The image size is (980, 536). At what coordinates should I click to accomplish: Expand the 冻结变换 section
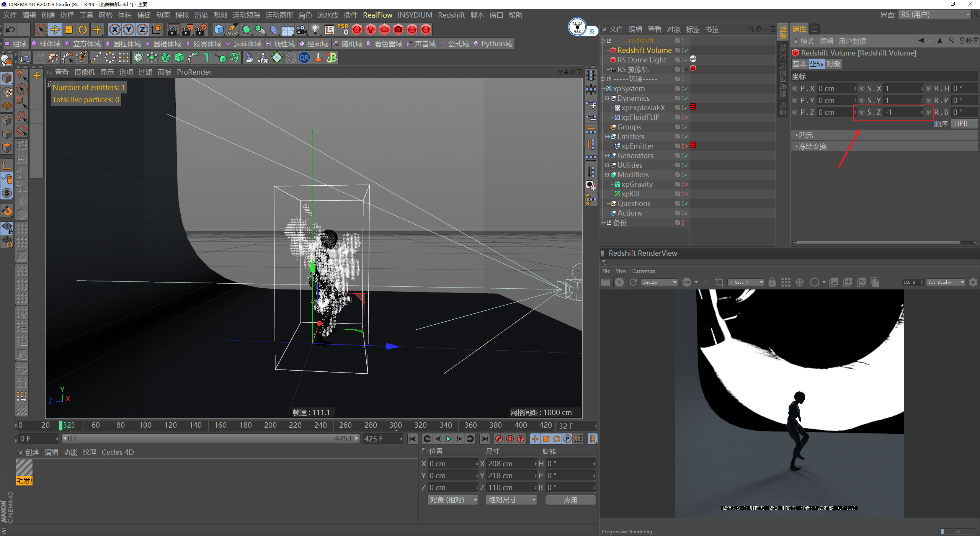click(x=812, y=146)
